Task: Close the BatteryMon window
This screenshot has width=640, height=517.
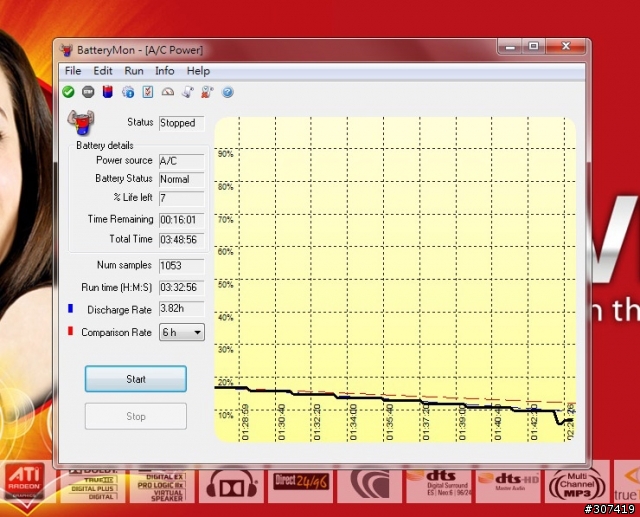Action: (x=566, y=47)
